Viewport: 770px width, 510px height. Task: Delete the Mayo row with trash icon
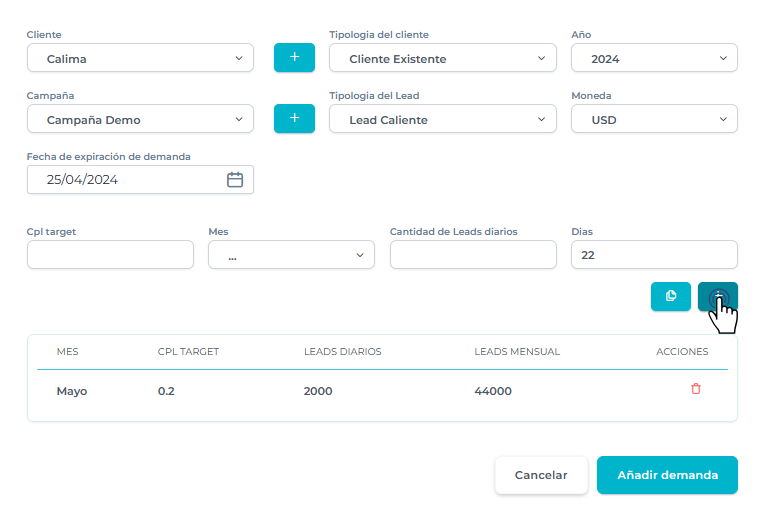(x=696, y=389)
